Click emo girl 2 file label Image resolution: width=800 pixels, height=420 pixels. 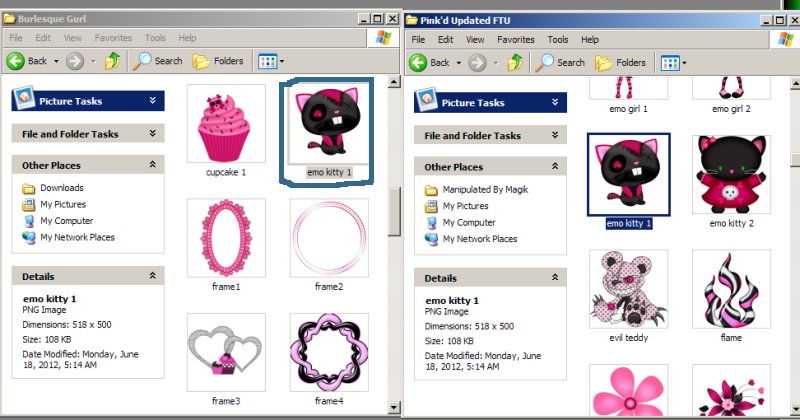732,109
